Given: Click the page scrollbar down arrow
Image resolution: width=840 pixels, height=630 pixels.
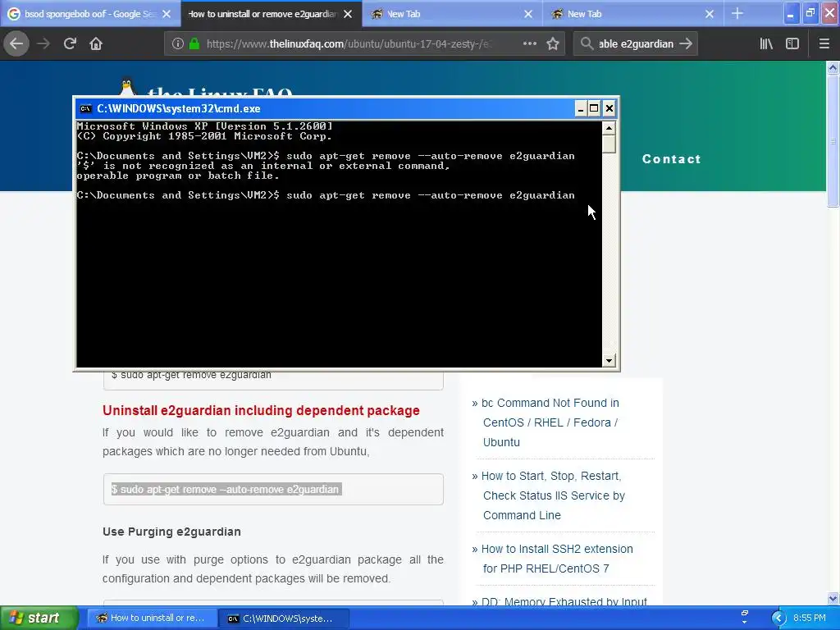Looking at the screenshot, I should point(833,598).
